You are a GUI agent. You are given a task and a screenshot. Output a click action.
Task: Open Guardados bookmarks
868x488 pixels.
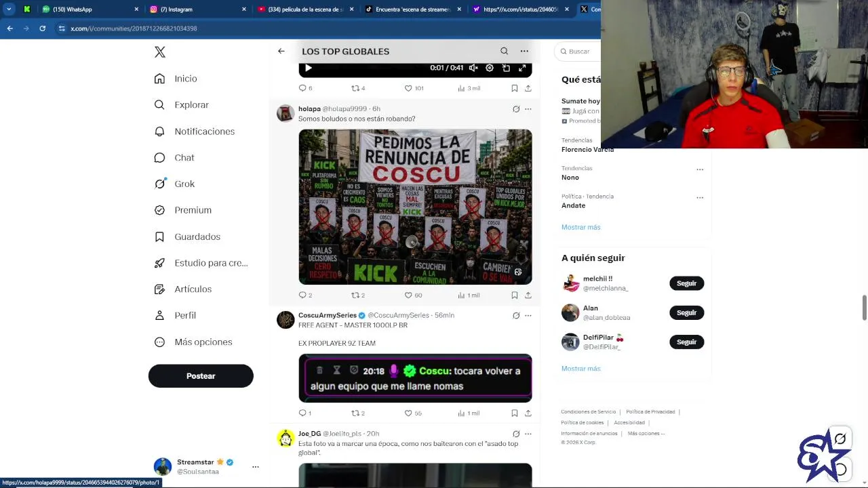pyautogui.click(x=187, y=237)
